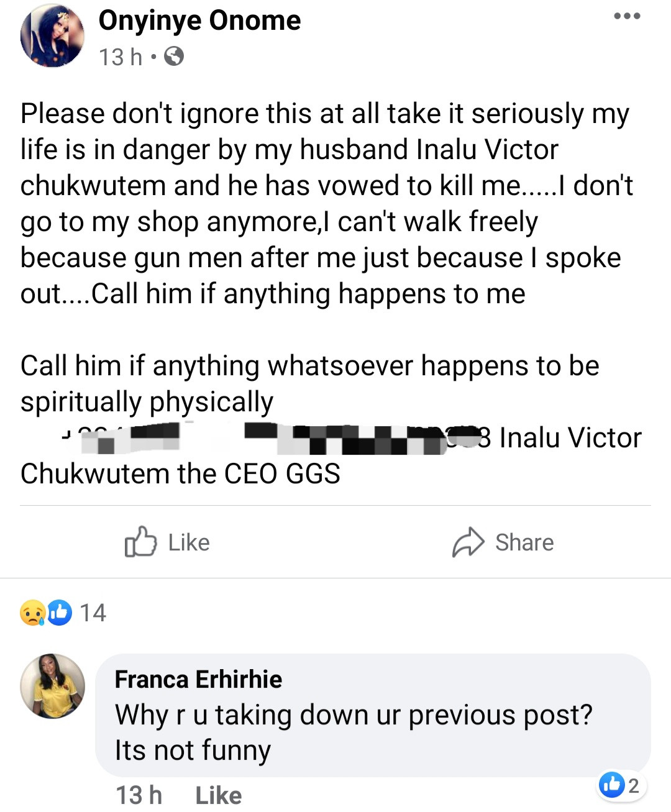Click the thumbs-up Like icon on post
The width and height of the screenshot is (671, 812).
coord(140,542)
